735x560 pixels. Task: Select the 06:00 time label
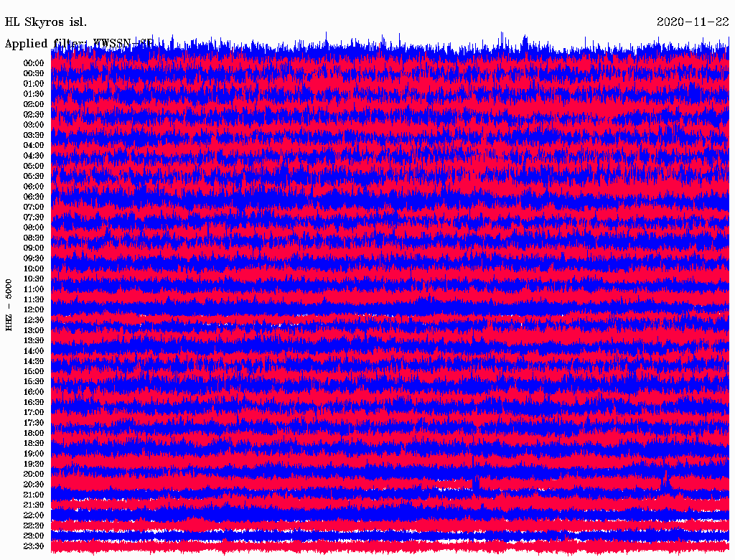[34, 187]
